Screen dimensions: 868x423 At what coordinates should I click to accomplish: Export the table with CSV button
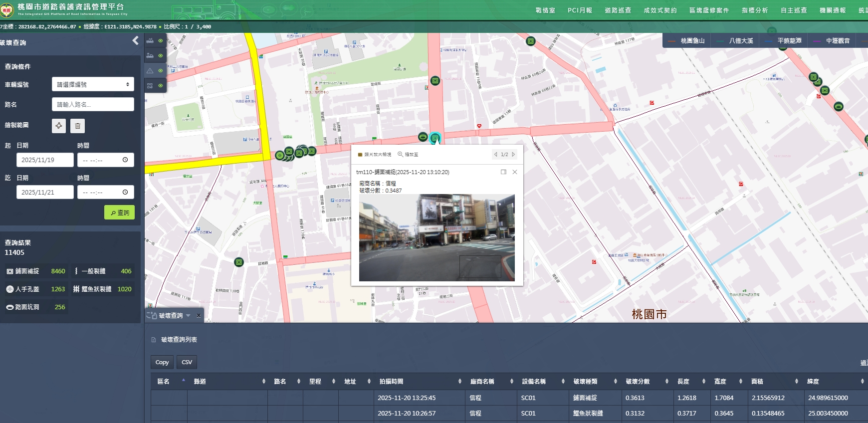187,362
